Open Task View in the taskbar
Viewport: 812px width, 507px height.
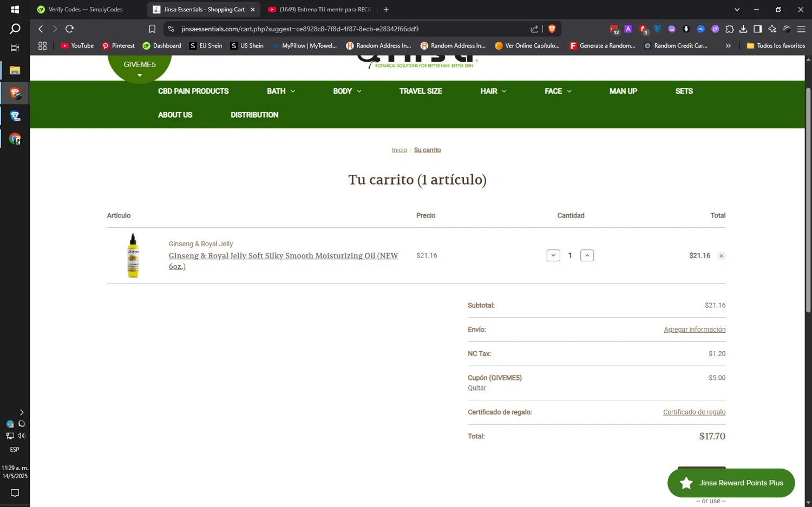point(15,48)
